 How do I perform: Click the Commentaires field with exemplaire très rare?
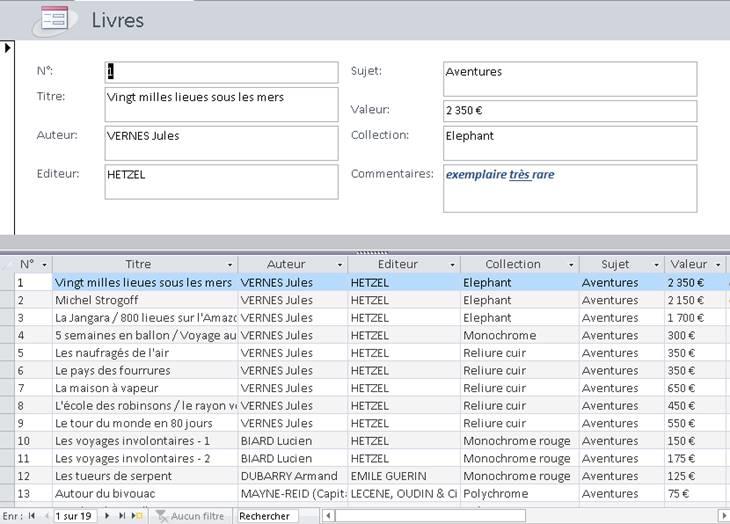(x=569, y=188)
